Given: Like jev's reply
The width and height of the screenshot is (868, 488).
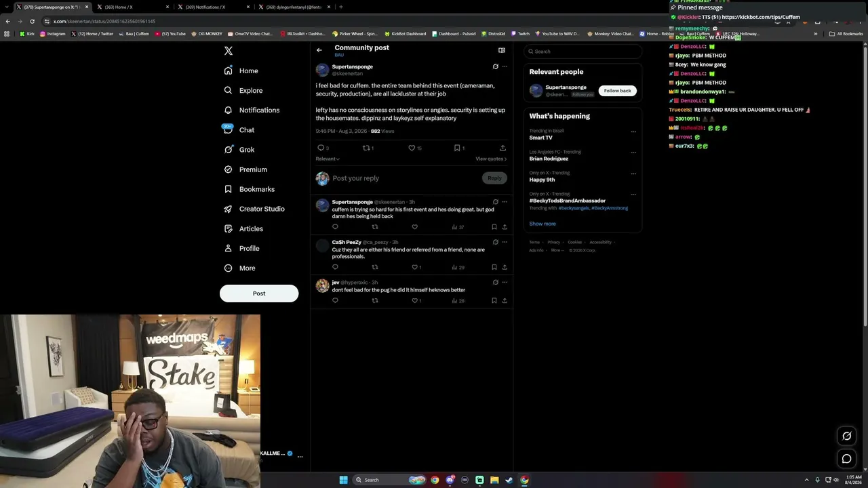Looking at the screenshot, I should 415,300.
